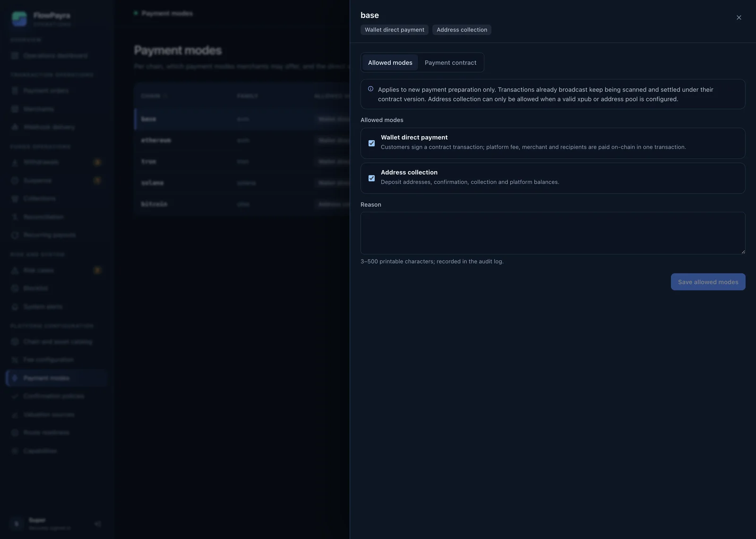Open highlighted Payment modes item in sidebar
This screenshot has height=539, width=756.
(x=57, y=378)
